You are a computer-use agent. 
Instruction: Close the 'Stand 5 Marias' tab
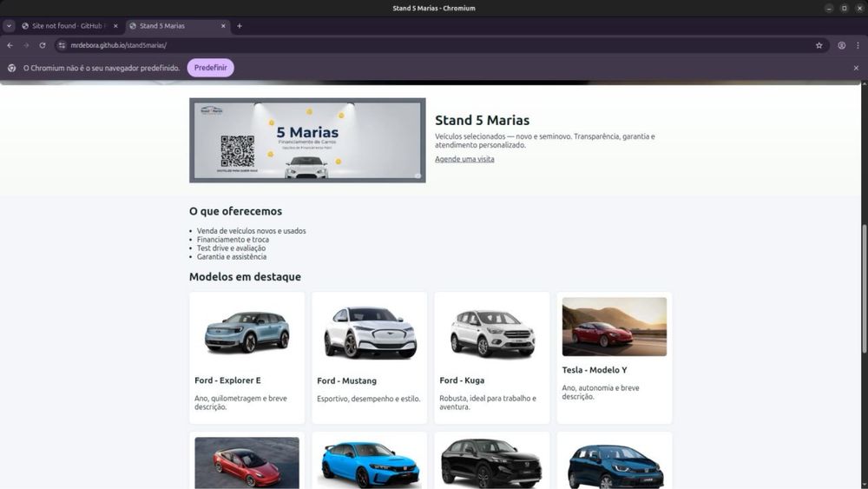coord(223,25)
